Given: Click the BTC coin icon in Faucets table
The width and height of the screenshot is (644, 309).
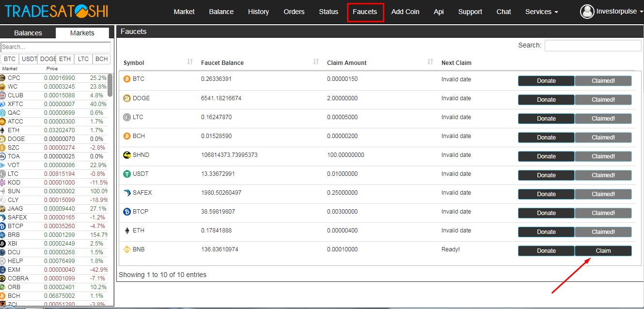Looking at the screenshot, I should point(127,79).
